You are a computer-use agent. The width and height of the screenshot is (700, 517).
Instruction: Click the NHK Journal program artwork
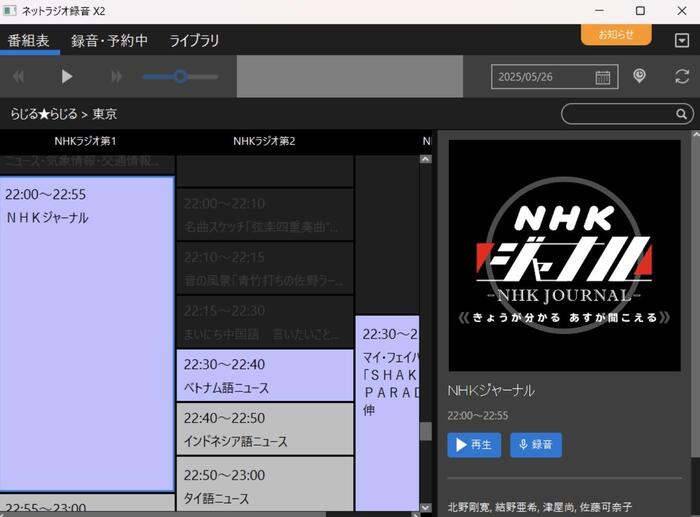point(564,255)
